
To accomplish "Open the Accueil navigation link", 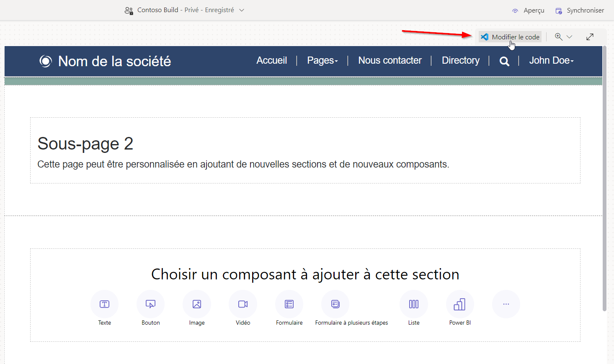I will point(272,61).
